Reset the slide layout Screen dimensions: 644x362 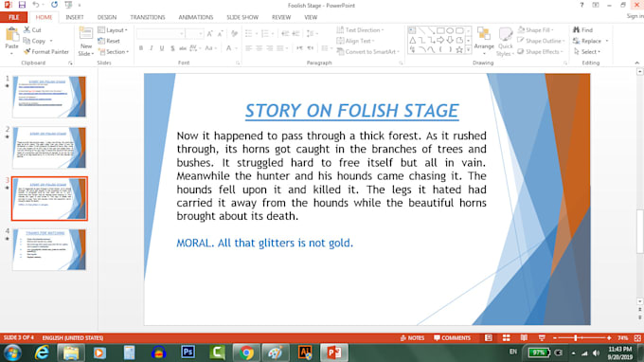point(109,41)
